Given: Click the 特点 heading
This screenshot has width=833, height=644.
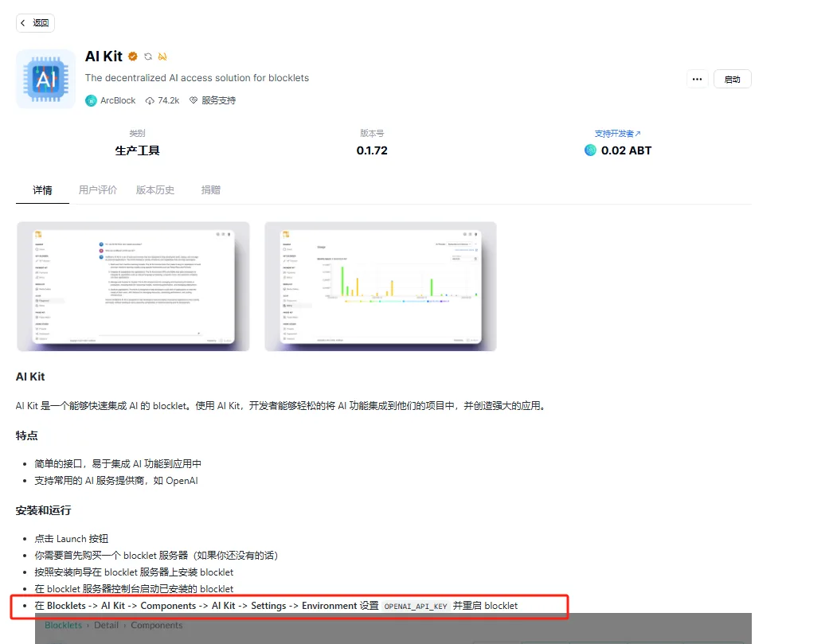Looking at the screenshot, I should point(26,436).
